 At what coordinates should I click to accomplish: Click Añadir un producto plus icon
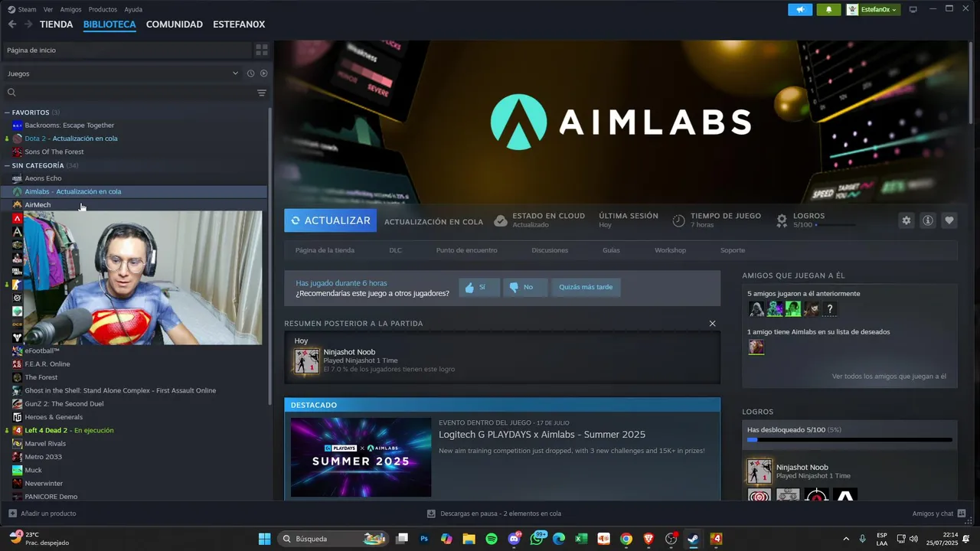pos(12,514)
